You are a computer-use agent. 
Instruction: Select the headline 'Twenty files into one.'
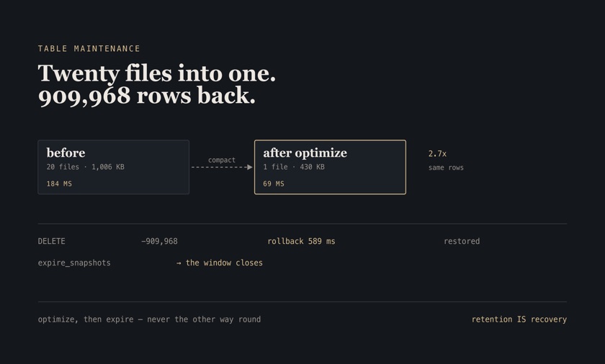click(x=157, y=73)
